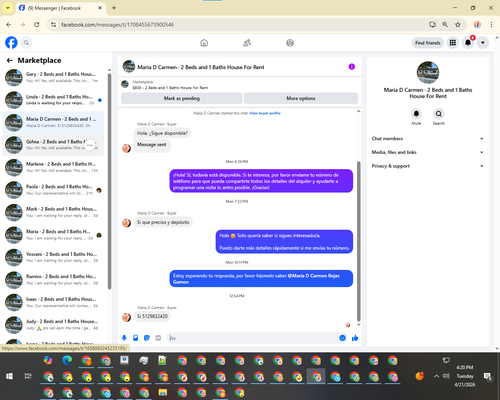Image resolution: width=500 pixels, height=400 pixels.
Task: Open View buyer profile link
Action: 265,113
